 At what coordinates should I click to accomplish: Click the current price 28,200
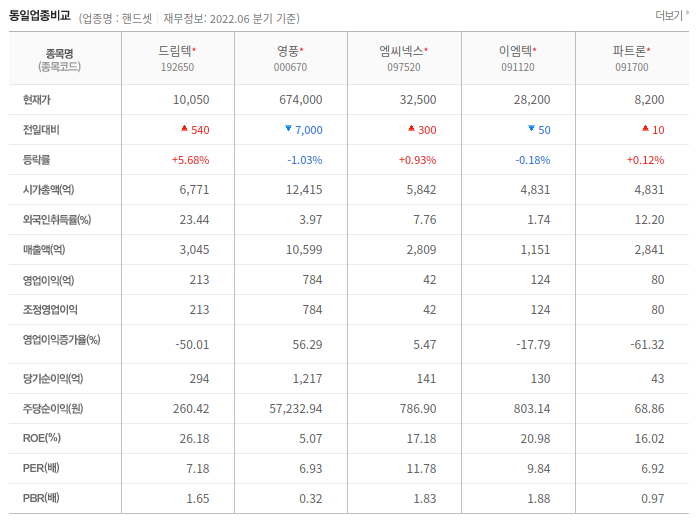532,100
